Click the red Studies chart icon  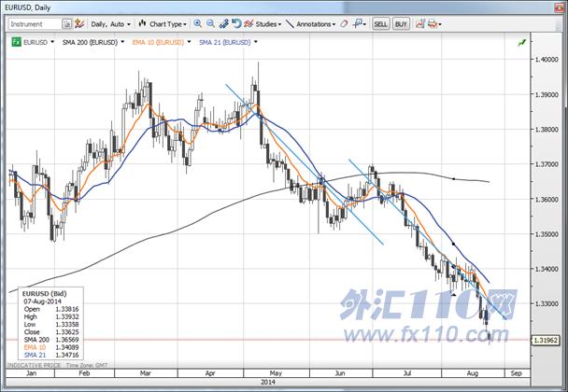pos(248,24)
